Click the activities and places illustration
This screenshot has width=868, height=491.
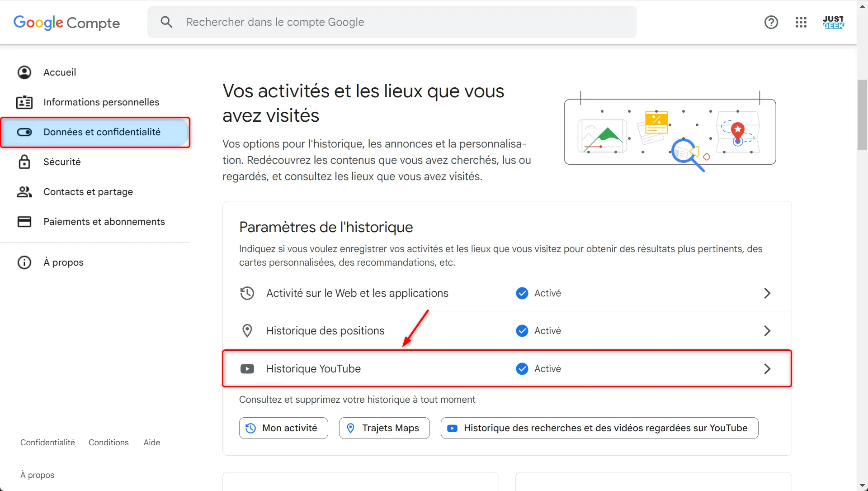point(670,131)
